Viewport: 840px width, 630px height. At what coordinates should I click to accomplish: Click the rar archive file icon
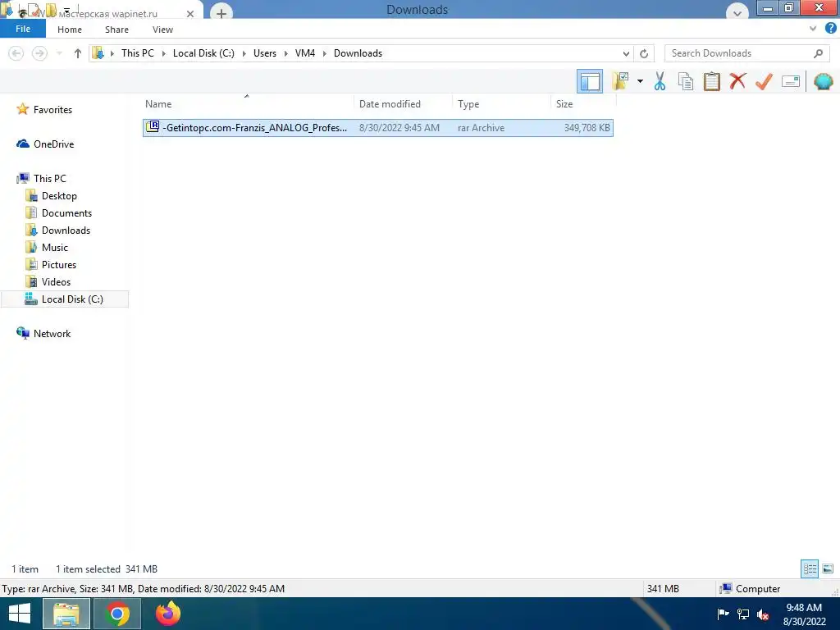(x=153, y=127)
